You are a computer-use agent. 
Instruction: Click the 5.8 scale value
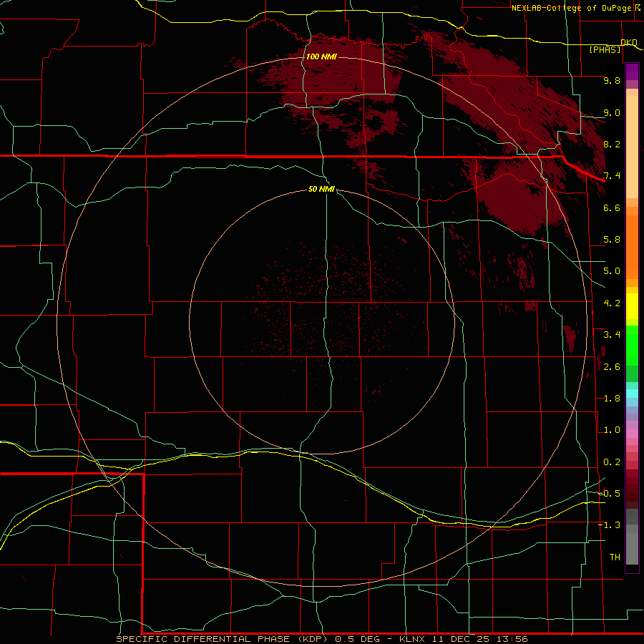click(612, 240)
